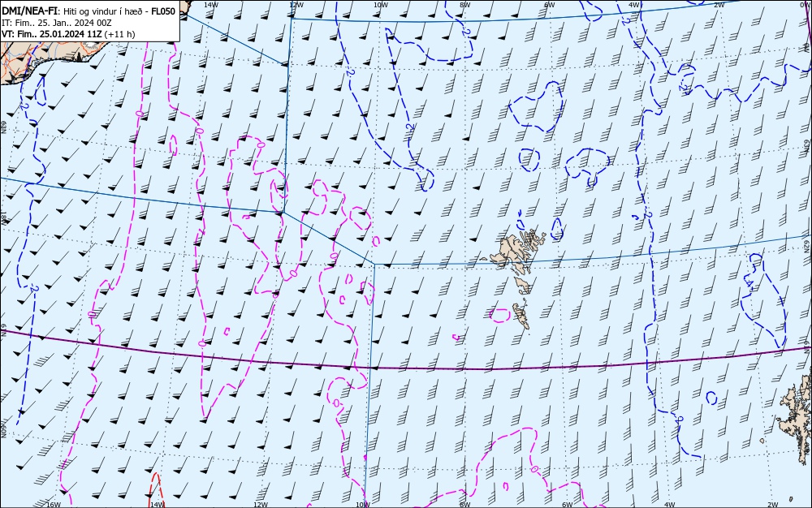The image size is (812, 508).
Task: Click the 6W longitude label on top edge
Action: pyautogui.click(x=550, y=4)
